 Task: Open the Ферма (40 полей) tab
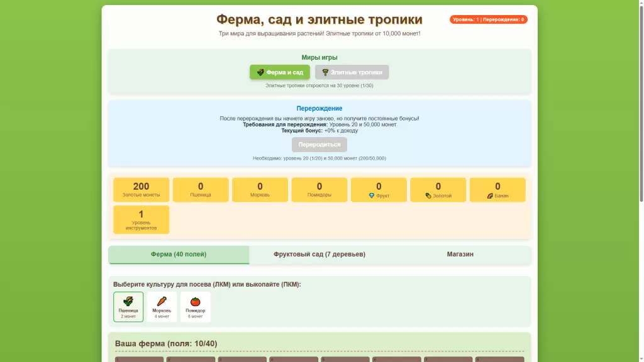tap(179, 255)
